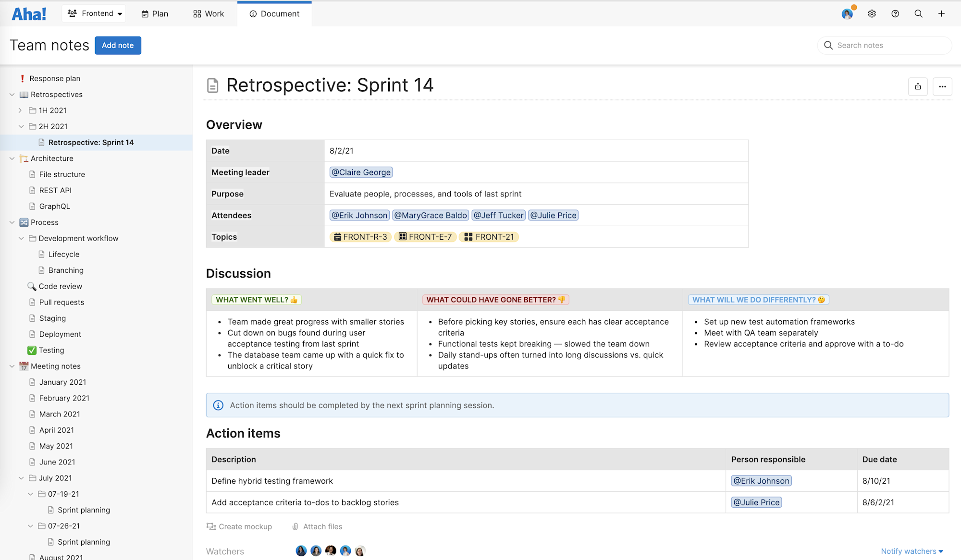Open the more options ellipsis on the note
This screenshot has width=961, height=560.
[942, 86]
